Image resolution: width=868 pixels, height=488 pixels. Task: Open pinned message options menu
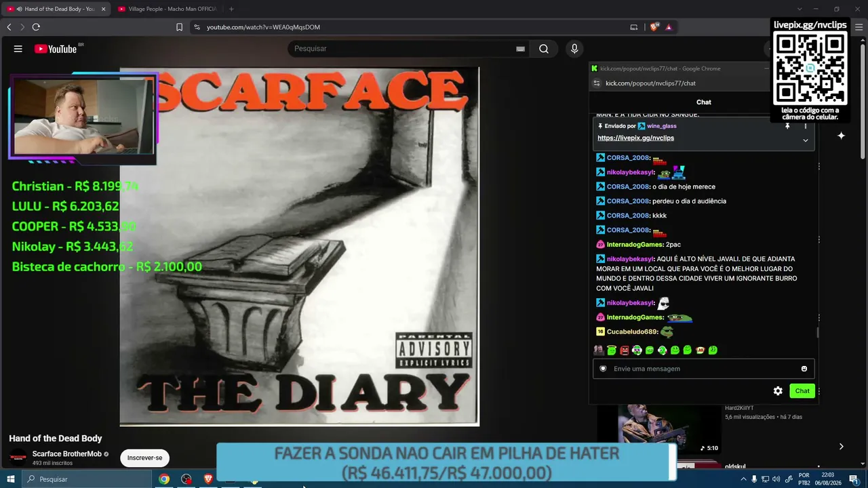point(806,126)
